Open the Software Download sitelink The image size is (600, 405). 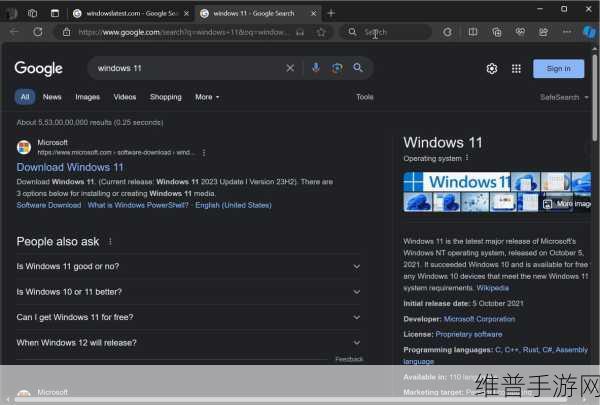49,205
